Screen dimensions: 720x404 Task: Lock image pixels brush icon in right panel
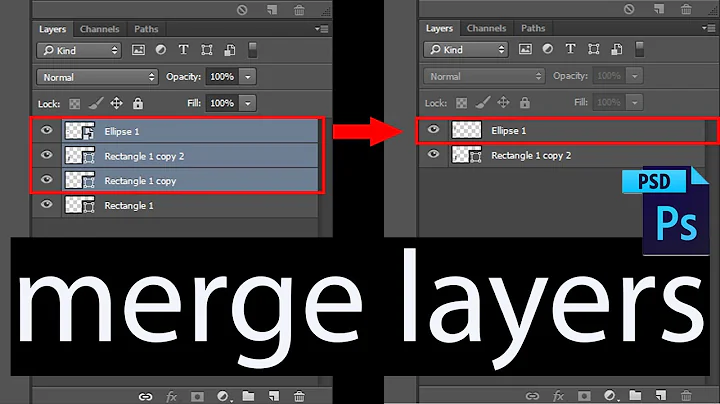[x=483, y=102]
